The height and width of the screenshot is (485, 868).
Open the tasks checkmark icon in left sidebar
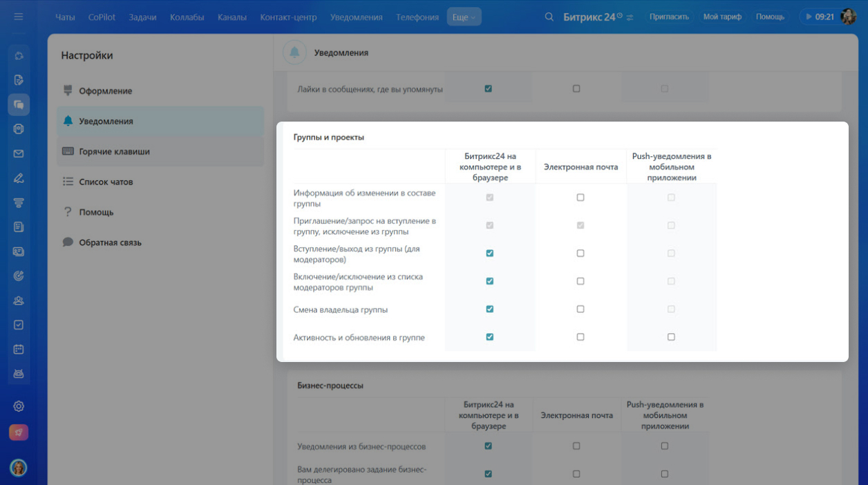(19, 325)
